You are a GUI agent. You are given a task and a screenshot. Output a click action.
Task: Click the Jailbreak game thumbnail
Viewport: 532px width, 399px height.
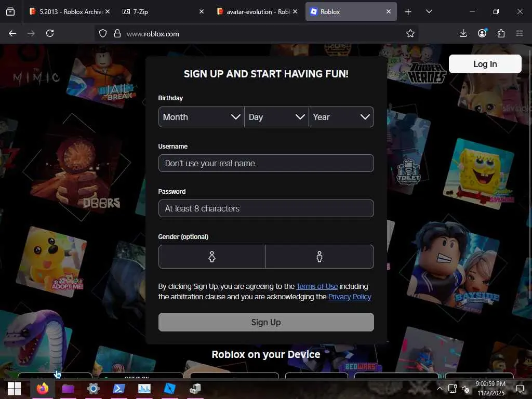tap(102, 79)
